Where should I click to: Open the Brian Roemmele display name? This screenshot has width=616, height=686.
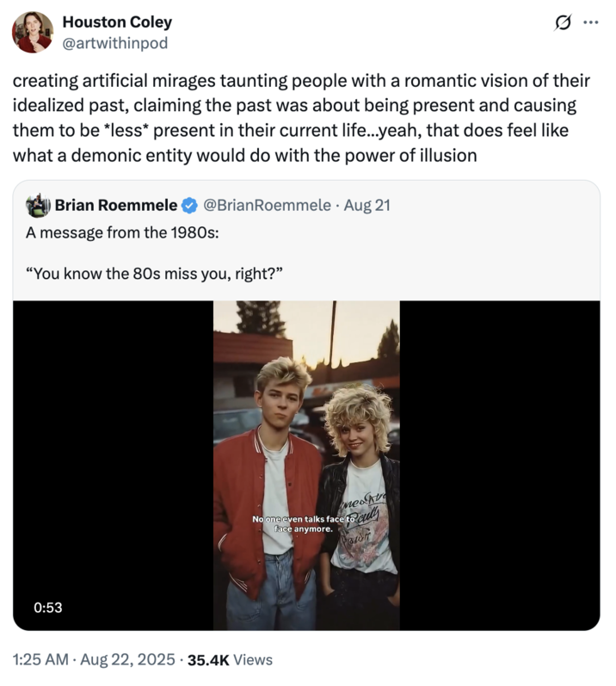pyautogui.click(x=116, y=205)
